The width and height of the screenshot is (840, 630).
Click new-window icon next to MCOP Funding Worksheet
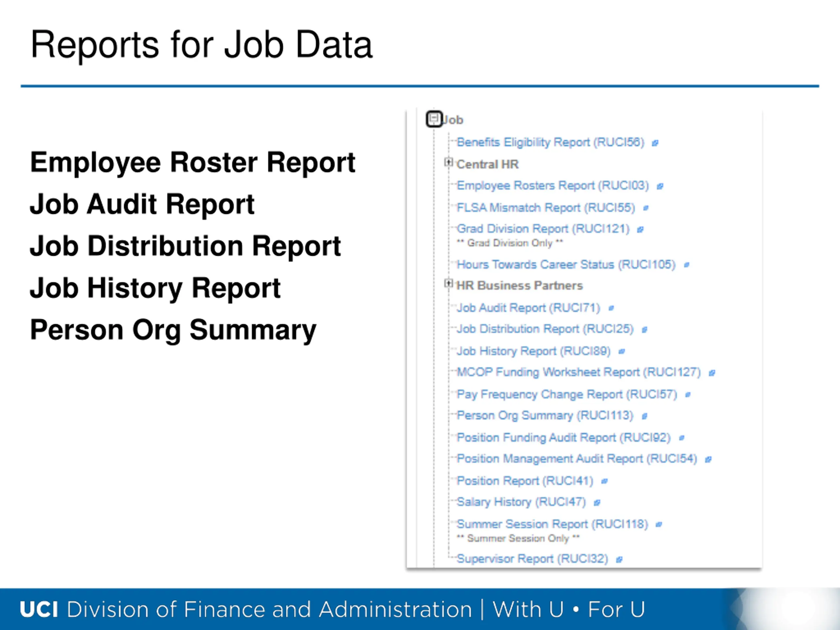[712, 373]
